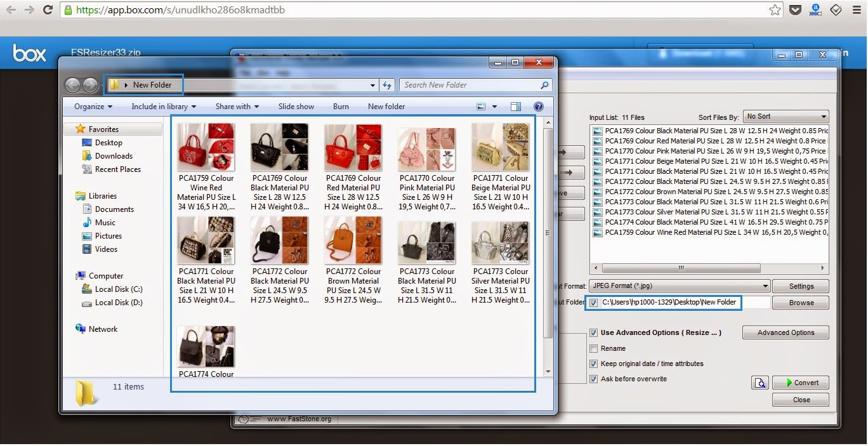Open the Advanced Options button
This screenshot has height=446, width=868.
(786, 332)
